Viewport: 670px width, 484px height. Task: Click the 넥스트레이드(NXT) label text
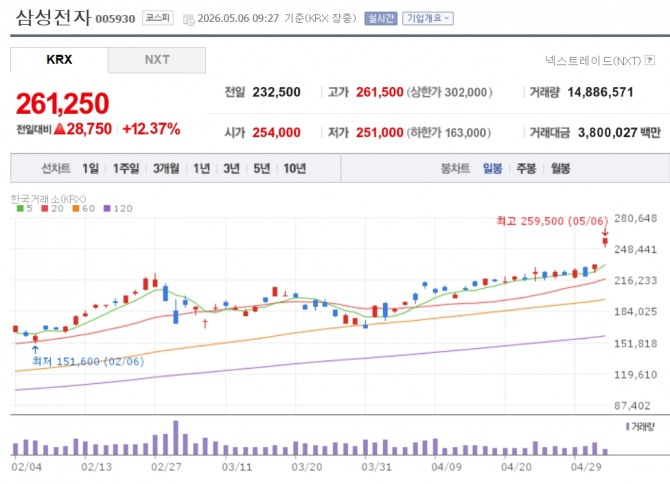click(x=593, y=61)
